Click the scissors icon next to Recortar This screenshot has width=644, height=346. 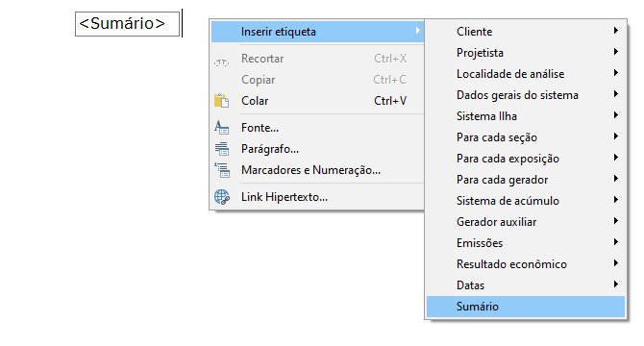point(222,62)
